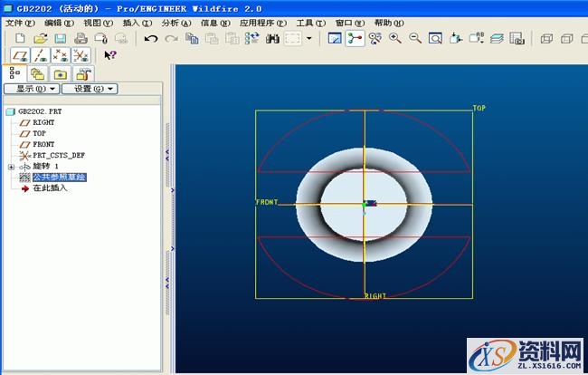Switch to the folder browser tab
The height and width of the screenshot is (375, 588).
[60, 74]
